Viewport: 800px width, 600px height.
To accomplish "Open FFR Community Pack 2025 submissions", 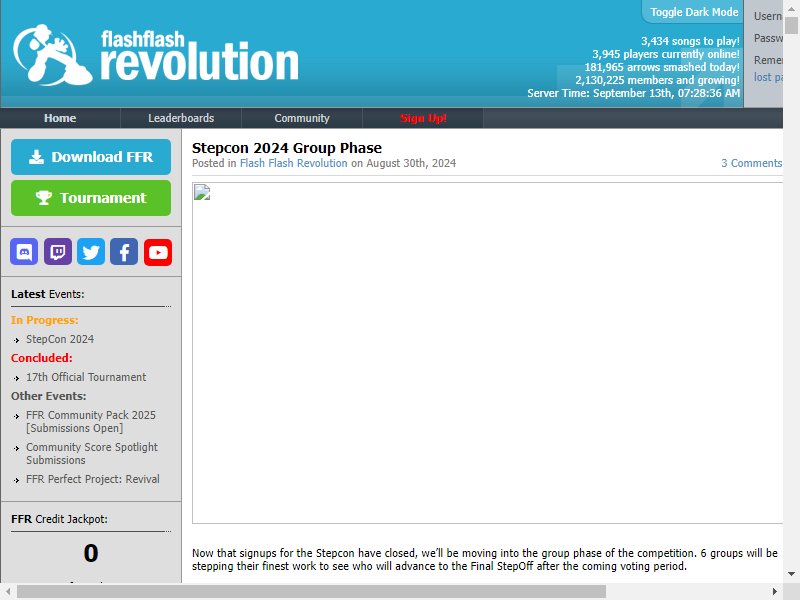I will (91, 421).
